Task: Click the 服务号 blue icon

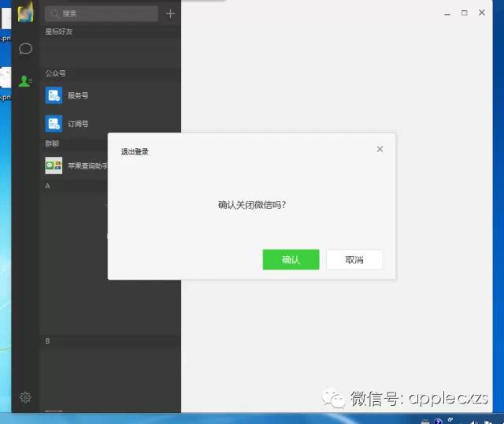Action: [54, 95]
